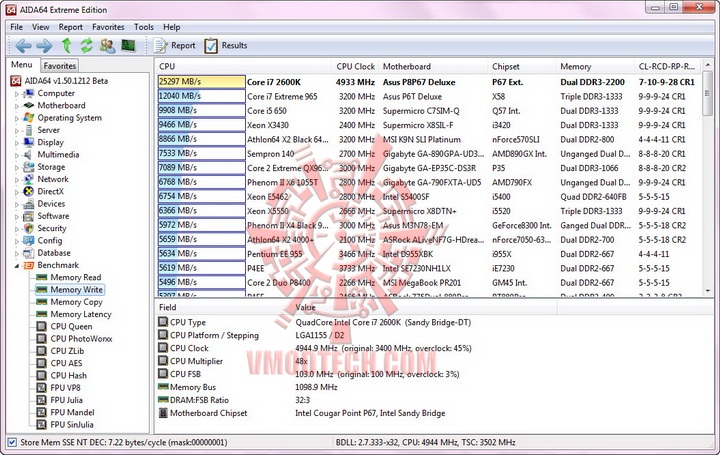
Task: Switch to the Menu tab
Action: coord(22,65)
